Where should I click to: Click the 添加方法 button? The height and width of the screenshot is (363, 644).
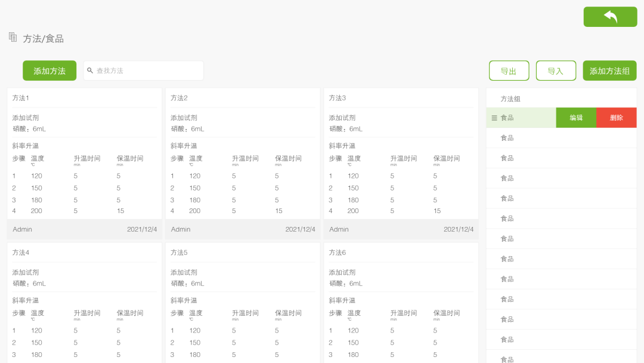coord(49,70)
